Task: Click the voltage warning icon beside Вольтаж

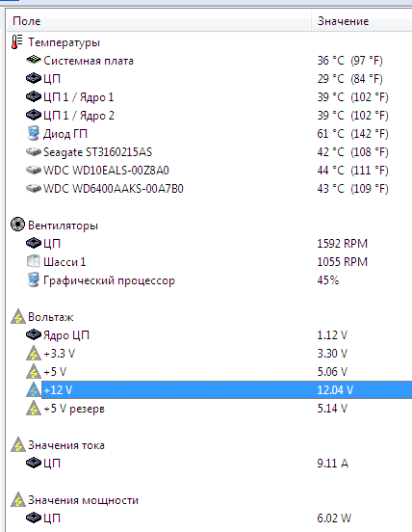Action: [18, 316]
